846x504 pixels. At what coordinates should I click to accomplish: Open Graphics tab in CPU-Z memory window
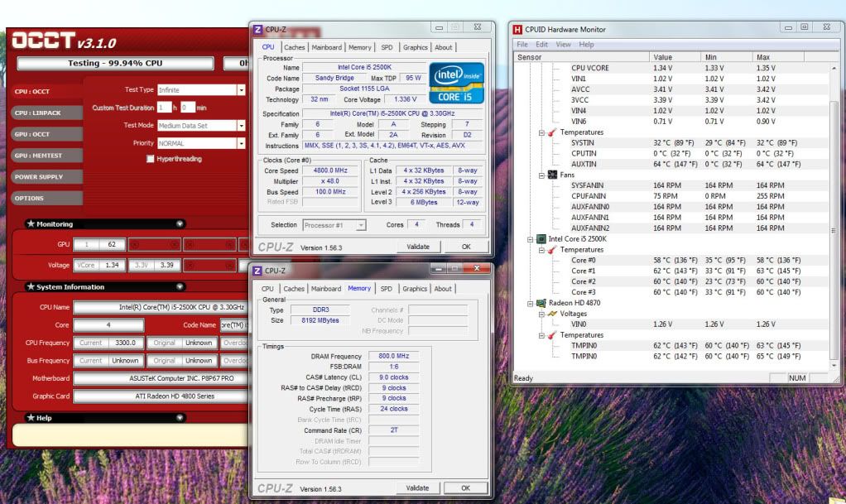coord(415,289)
